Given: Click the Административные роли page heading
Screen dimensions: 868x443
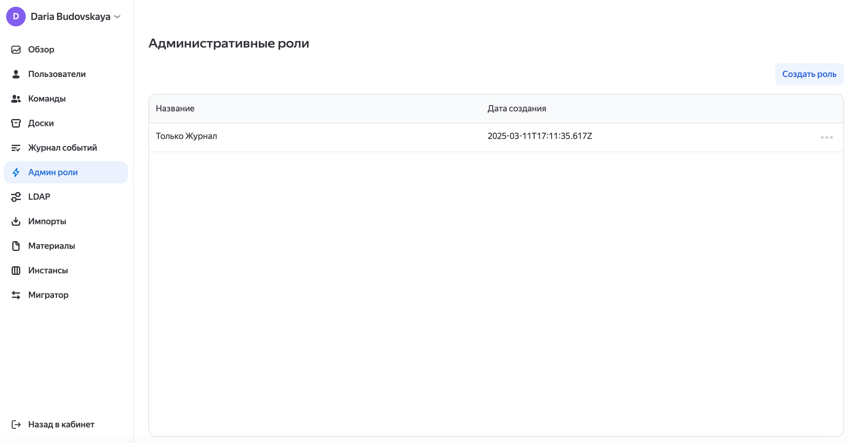Looking at the screenshot, I should (x=229, y=44).
